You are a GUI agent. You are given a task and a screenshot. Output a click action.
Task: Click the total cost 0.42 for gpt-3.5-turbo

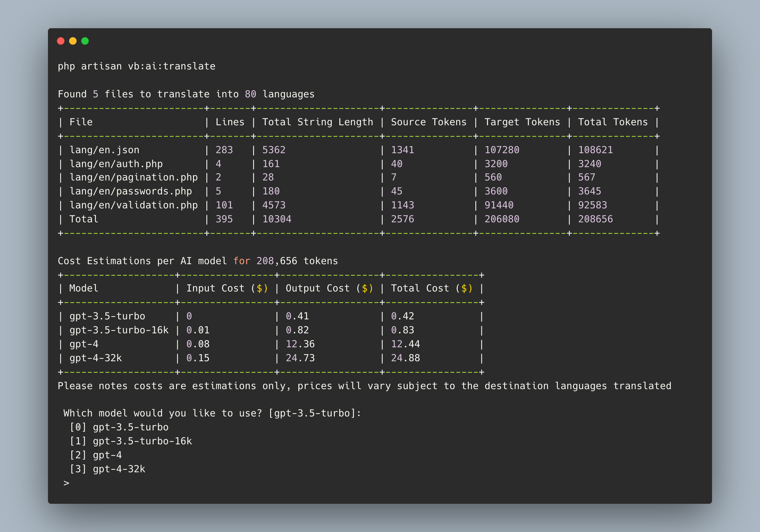click(x=402, y=317)
